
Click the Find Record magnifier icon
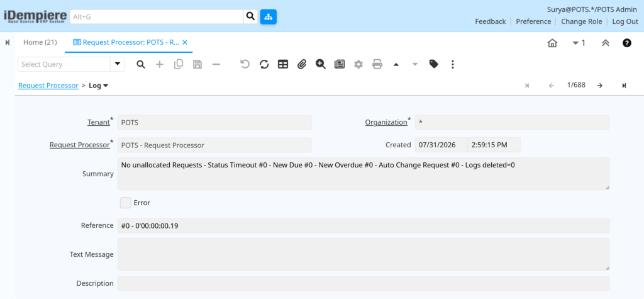[x=141, y=64]
